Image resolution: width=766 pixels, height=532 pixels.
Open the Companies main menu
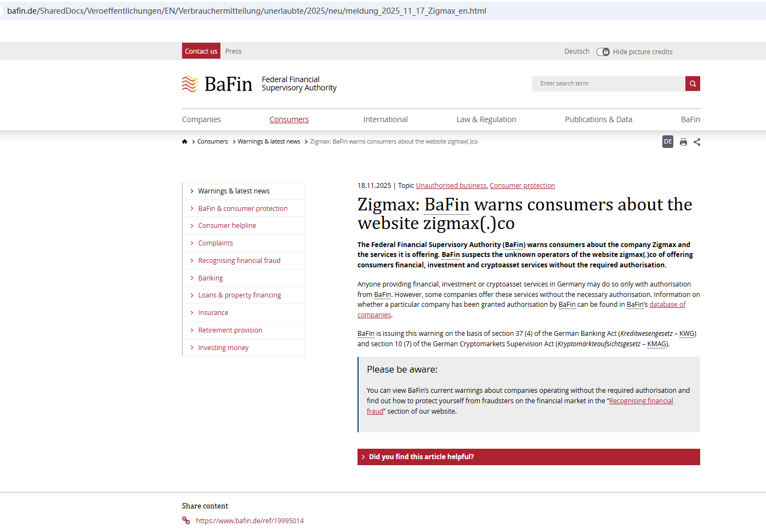coord(201,119)
